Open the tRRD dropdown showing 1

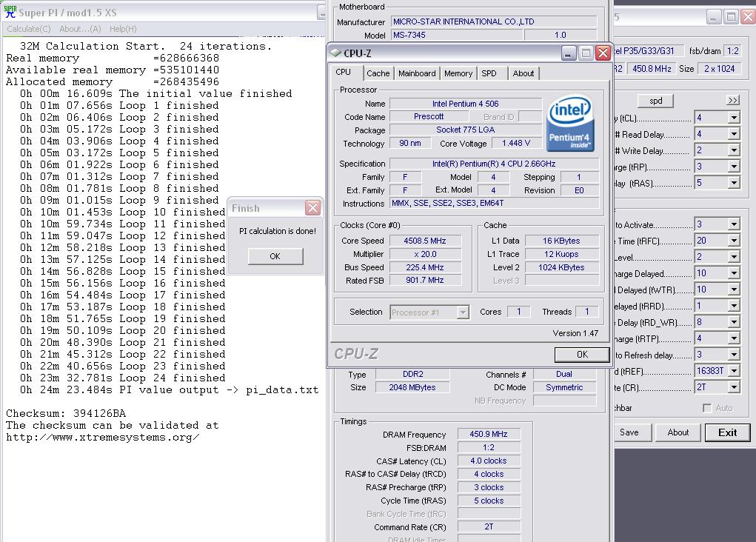click(733, 306)
